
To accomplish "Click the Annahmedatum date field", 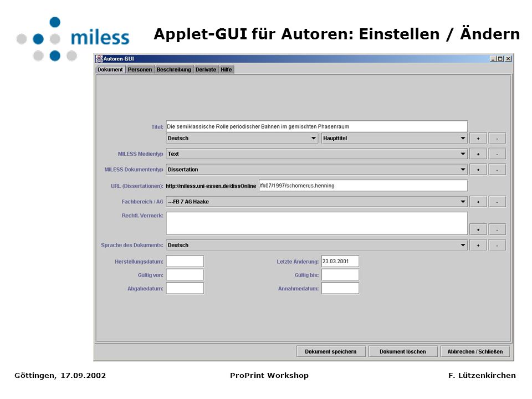I will tap(340, 288).
